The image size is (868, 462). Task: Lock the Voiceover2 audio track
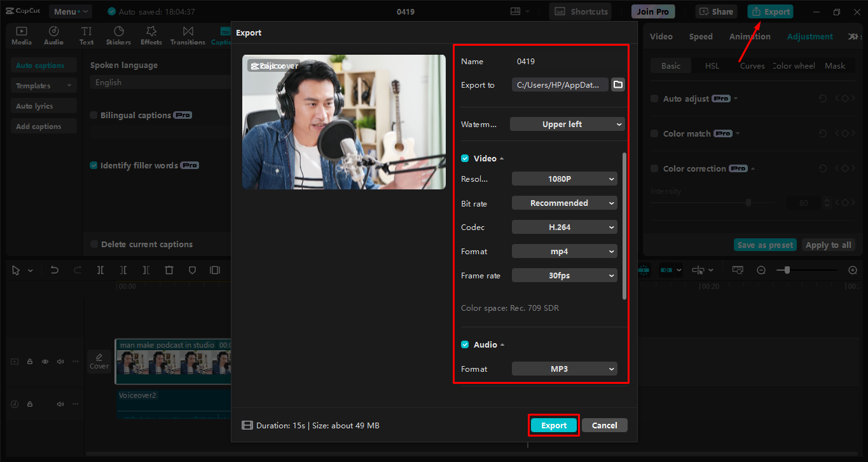point(30,404)
